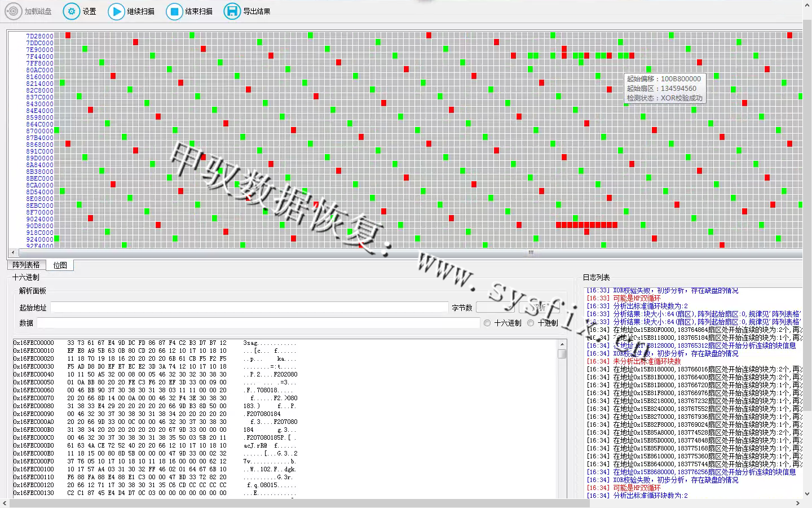Click log entry mentioning 0x15E8680000
The width and height of the screenshot is (812, 508).
click(x=691, y=472)
